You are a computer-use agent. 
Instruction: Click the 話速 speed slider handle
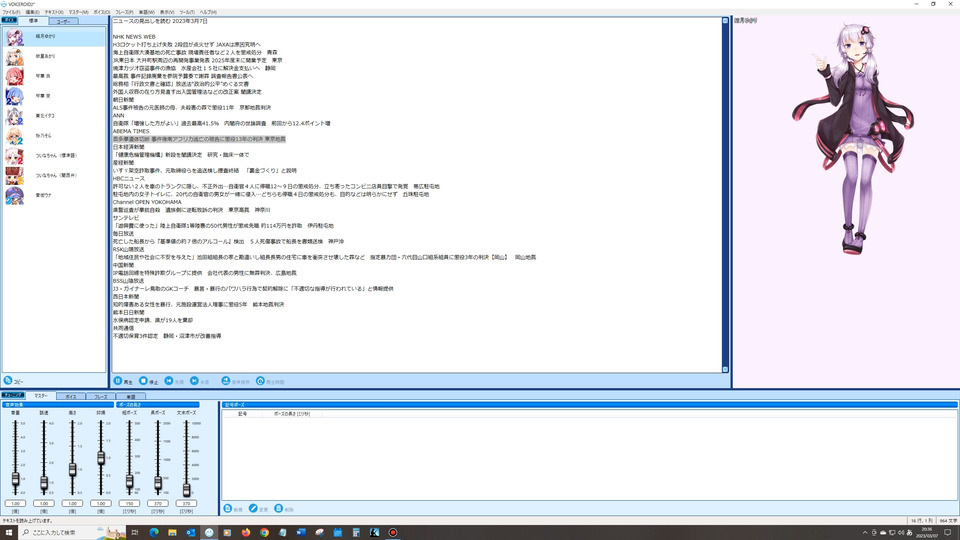(44, 482)
